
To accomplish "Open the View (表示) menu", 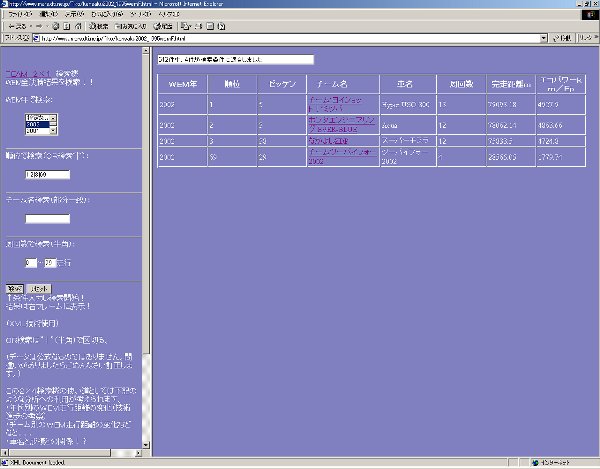I will (x=74, y=14).
